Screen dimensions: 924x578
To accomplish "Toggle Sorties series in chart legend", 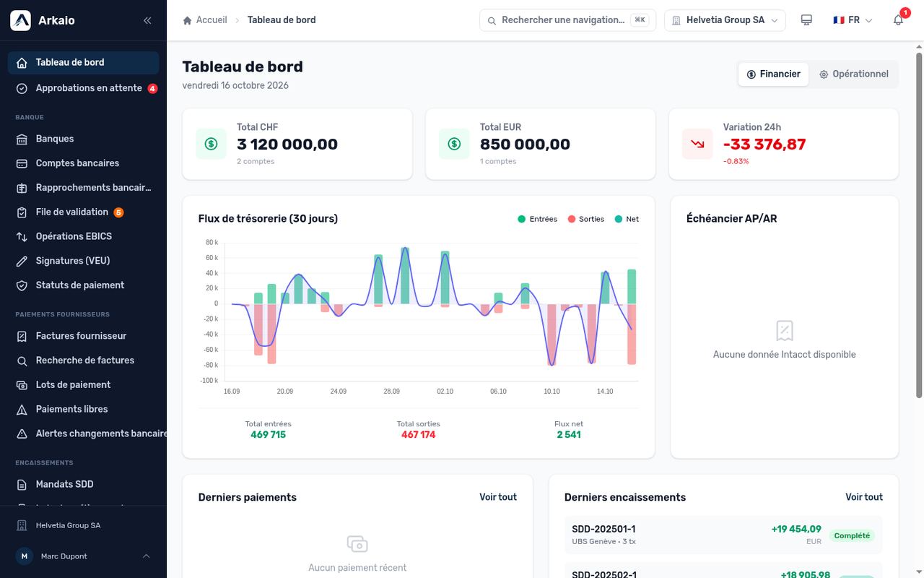I will click(x=586, y=219).
